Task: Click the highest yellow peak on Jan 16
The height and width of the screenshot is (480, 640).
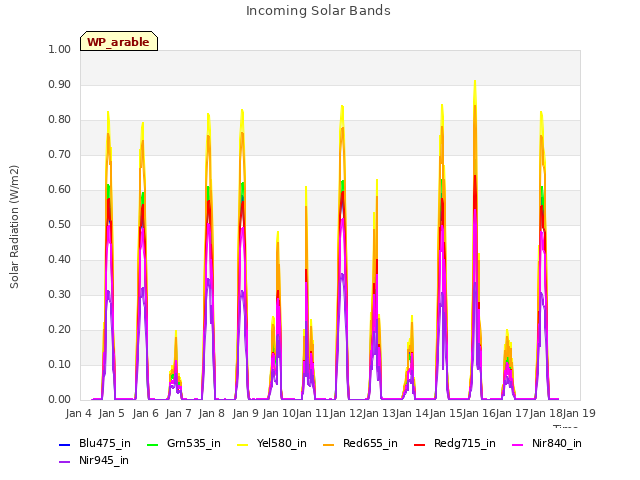Action: tap(475, 82)
